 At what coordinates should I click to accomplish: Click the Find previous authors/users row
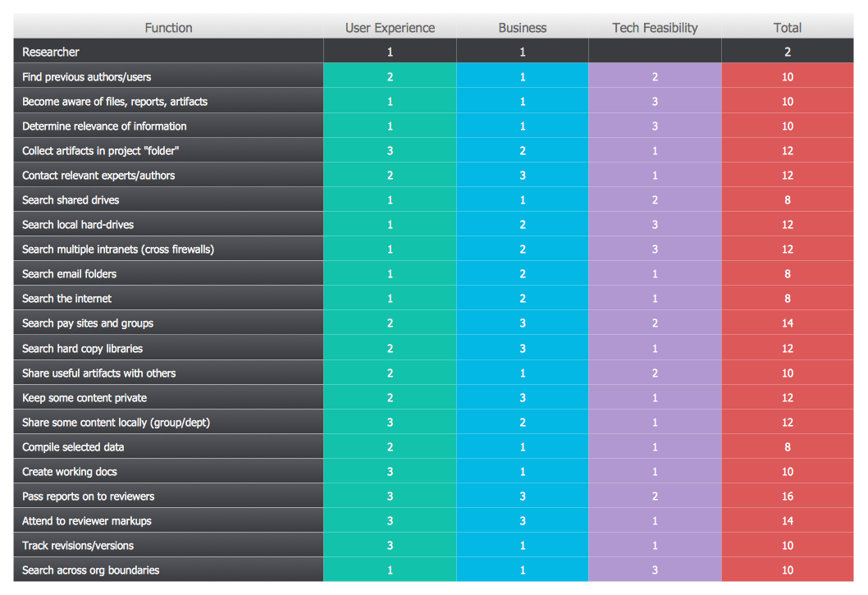87,77
